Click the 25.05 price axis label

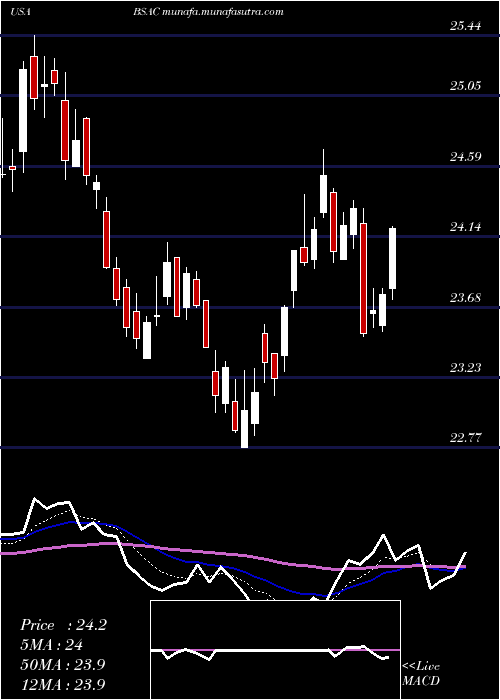(465, 85)
